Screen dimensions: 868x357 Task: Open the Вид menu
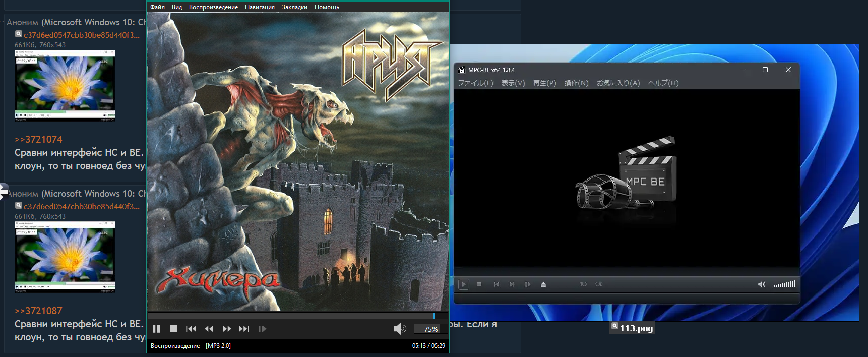177,7
